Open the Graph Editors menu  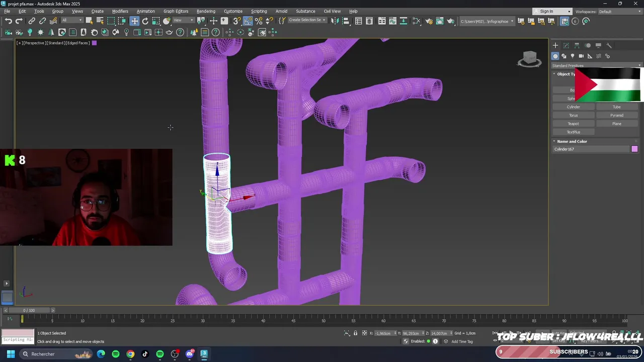pos(176,11)
